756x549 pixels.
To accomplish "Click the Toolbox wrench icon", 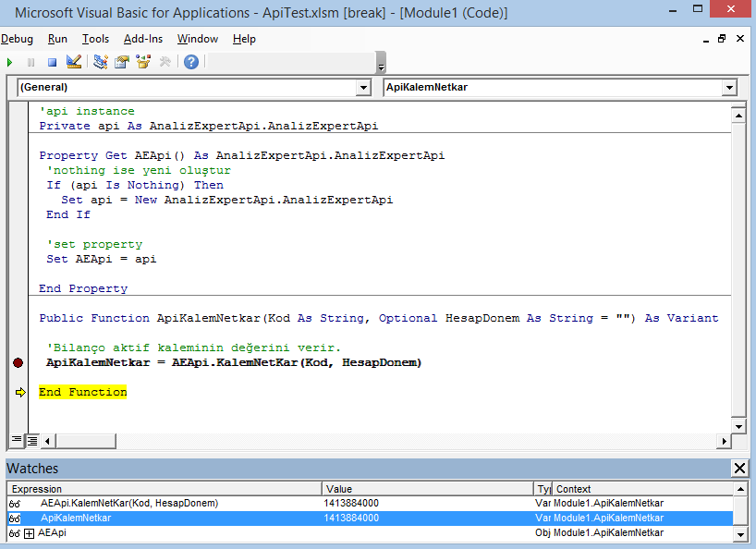I will click(165, 62).
